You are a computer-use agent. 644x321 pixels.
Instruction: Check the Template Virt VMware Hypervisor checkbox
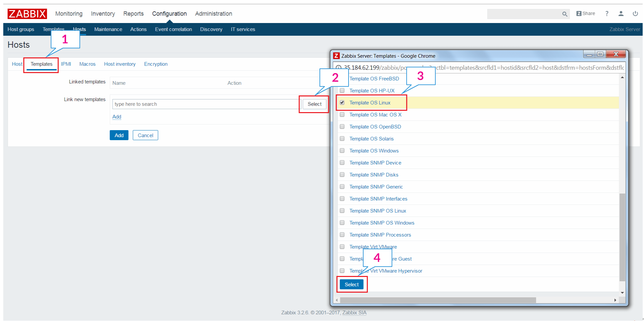(342, 271)
